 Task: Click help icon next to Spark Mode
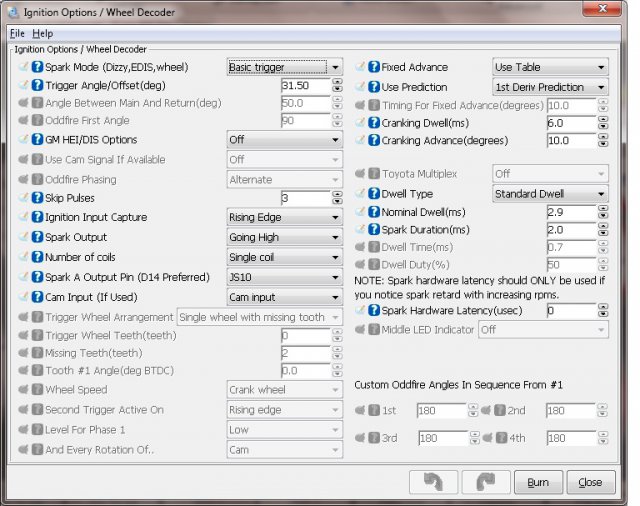pos(37,67)
